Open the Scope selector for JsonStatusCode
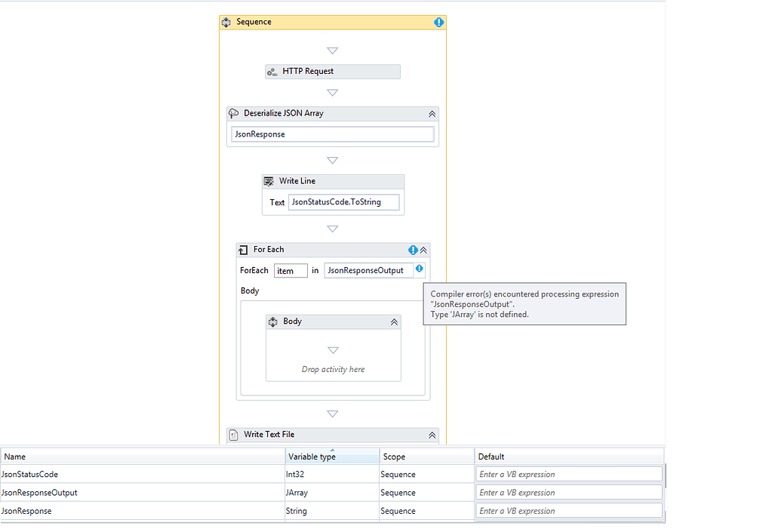Viewport: 781px width, 532px height. tap(427, 474)
